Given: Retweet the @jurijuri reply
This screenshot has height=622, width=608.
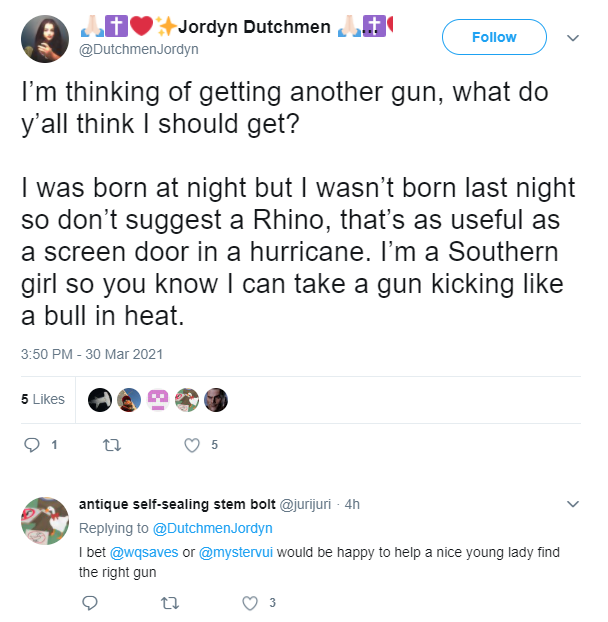Looking at the screenshot, I should [170, 603].
